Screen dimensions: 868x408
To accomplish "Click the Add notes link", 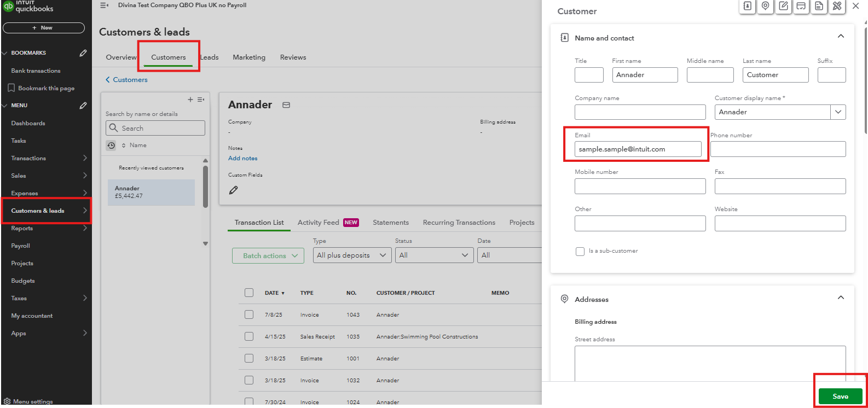I will 243,159.
